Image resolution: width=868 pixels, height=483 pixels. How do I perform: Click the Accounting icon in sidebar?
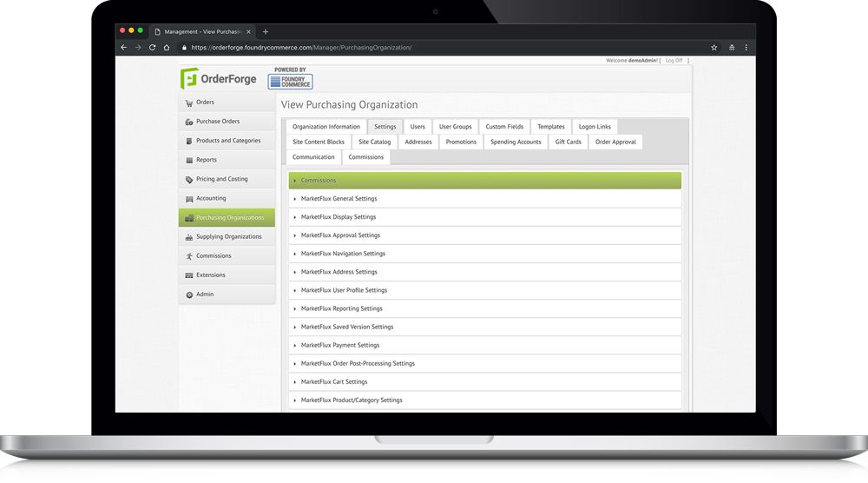click(188, 199)
